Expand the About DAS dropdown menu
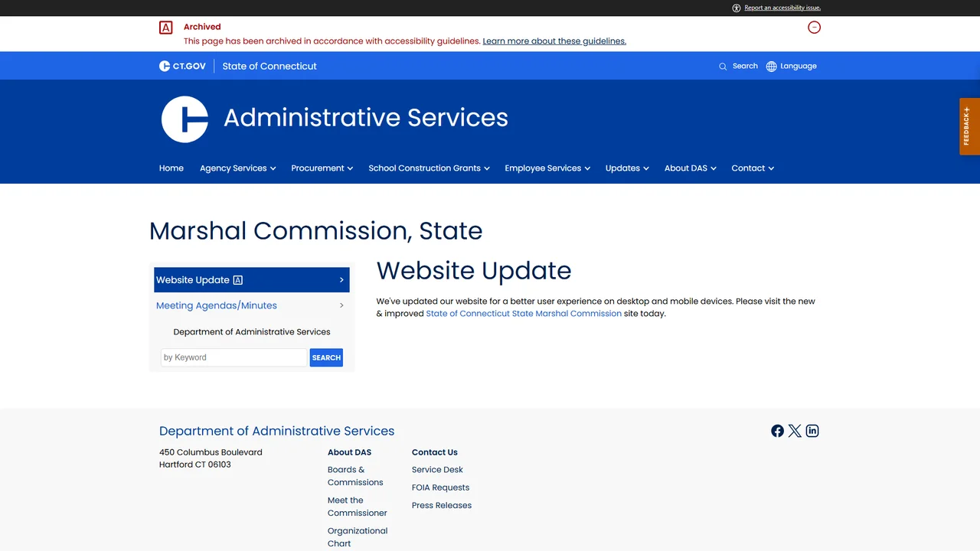This screenshot has width=980, height=551. (690, 168)
